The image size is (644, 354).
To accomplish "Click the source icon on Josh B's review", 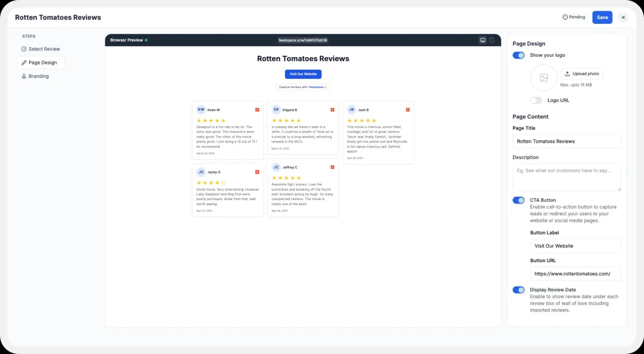I will click(408, 109).
